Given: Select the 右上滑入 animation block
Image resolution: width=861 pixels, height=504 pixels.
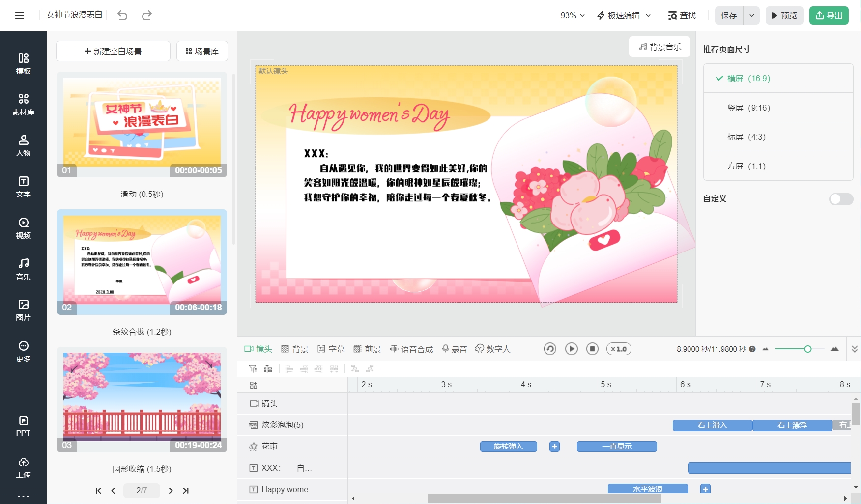Looking at the screenshot, I should tap(712, 425).
